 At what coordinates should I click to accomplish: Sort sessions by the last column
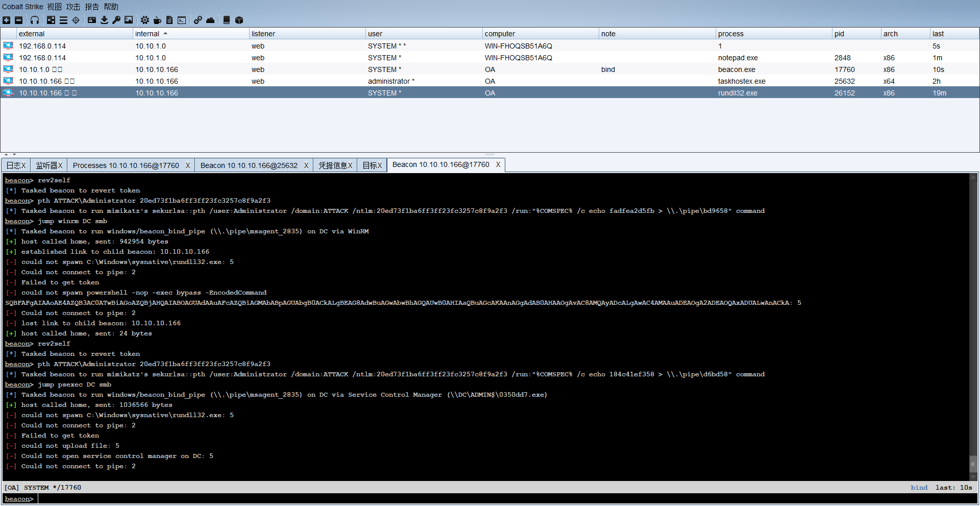[x=954, y=34]
